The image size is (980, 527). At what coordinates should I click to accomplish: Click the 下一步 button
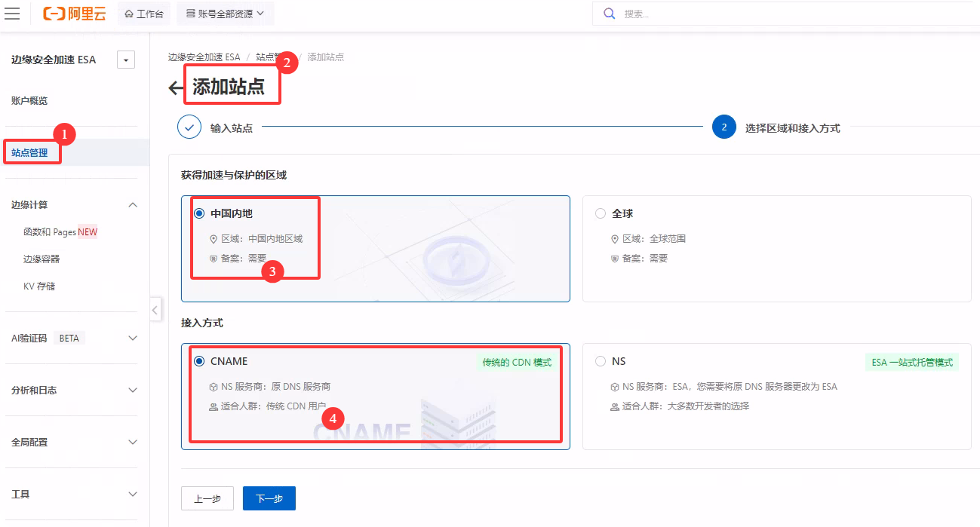269,498
